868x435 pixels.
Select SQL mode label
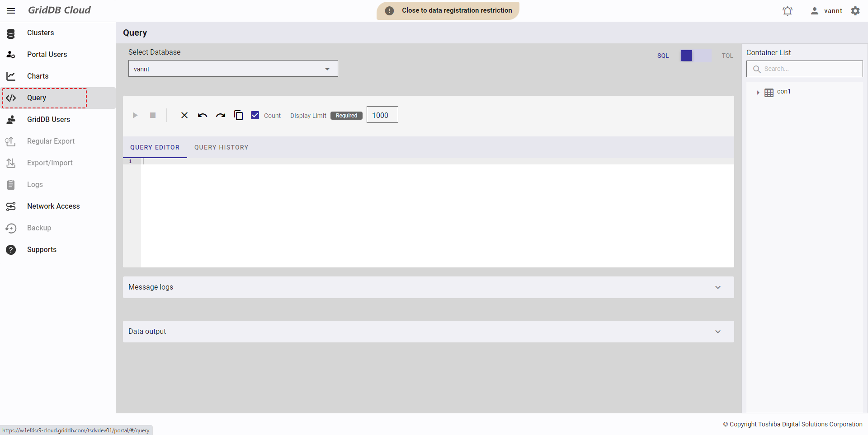coord(663,56)
